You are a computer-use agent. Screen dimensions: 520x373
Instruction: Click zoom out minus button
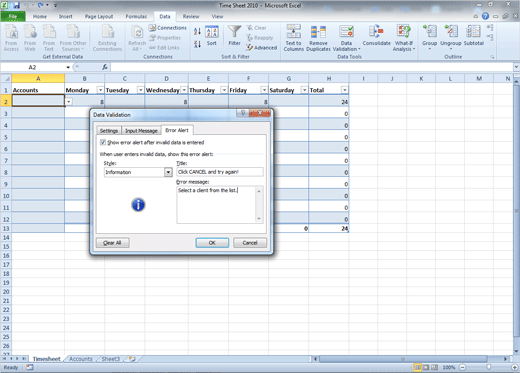(x=463, y=367)
